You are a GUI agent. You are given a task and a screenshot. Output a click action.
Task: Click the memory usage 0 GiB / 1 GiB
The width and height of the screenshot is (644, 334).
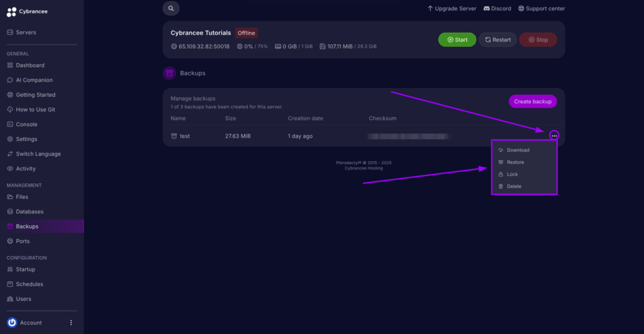294,47
